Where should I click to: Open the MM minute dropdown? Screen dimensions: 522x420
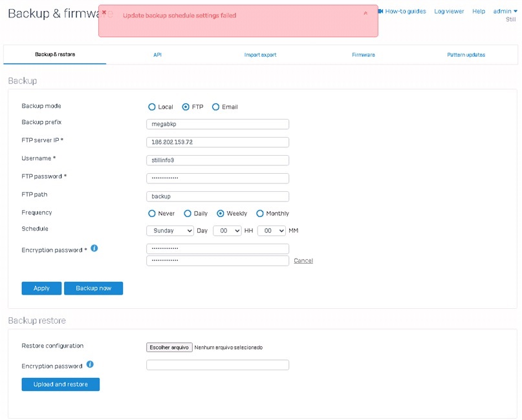tap(272, 231)
